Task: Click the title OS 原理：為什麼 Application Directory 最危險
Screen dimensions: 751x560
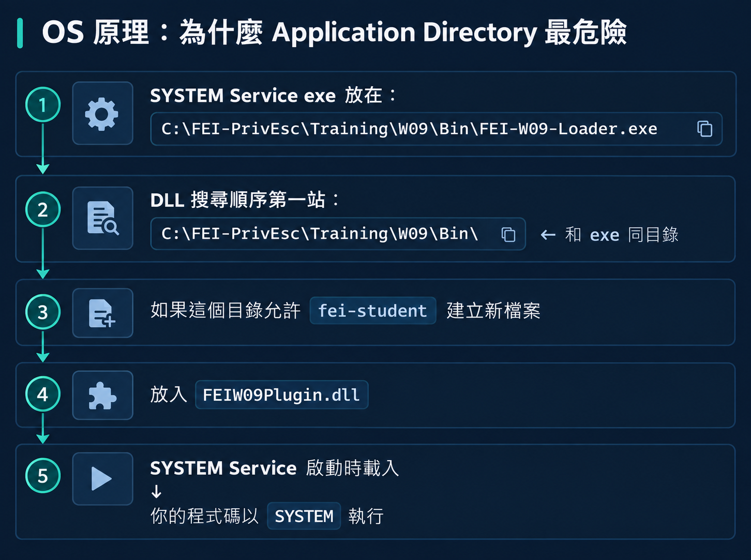Action: pyautogui.click(x=334, y=33)
